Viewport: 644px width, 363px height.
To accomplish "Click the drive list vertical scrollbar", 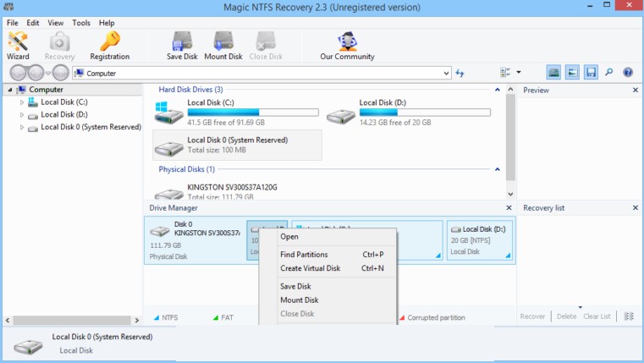I will point(510,138).
